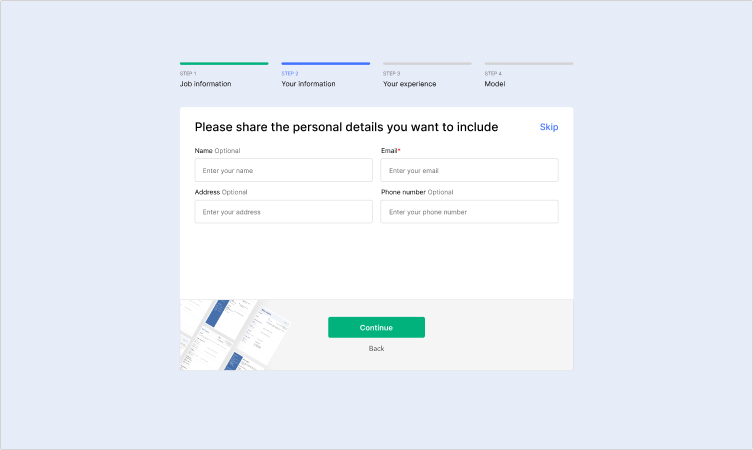Focus the Enter your address field

[283, 211]
